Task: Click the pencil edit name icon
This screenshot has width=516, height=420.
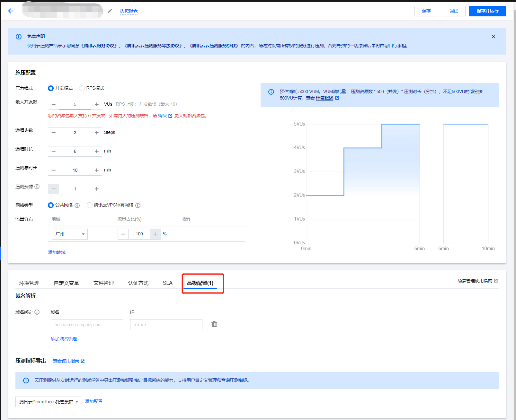Action: click(x=110, y=11)
